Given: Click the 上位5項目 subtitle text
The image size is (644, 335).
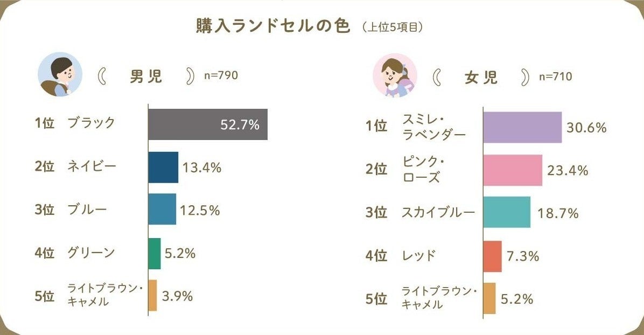Looking at the screenshot, I should [x=393, y=28].
